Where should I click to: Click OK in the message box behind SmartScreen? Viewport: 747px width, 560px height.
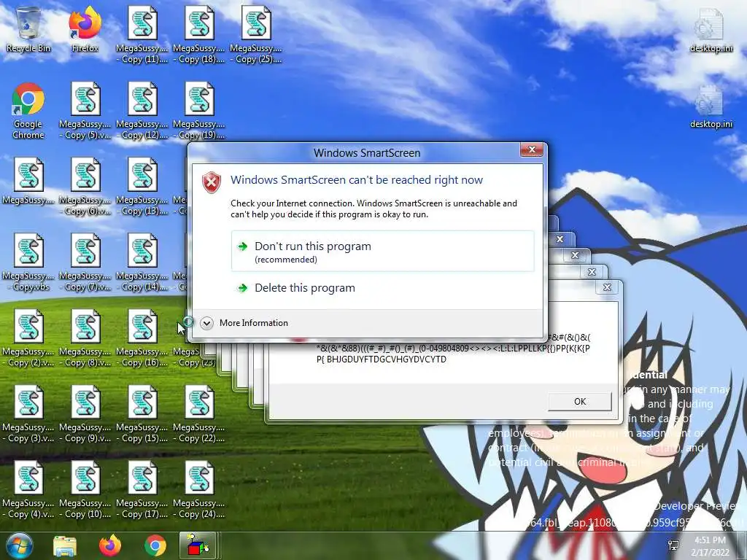pyautogui.click(x=580, y=402)
